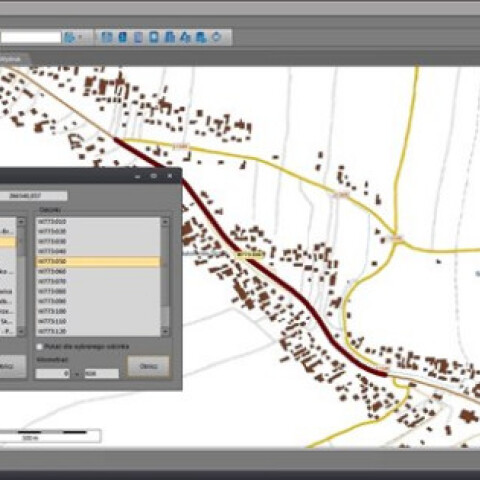This screenshot has width=480, height=480.
Task: Select segment W773:030 in the list
Action: point(98,241)
